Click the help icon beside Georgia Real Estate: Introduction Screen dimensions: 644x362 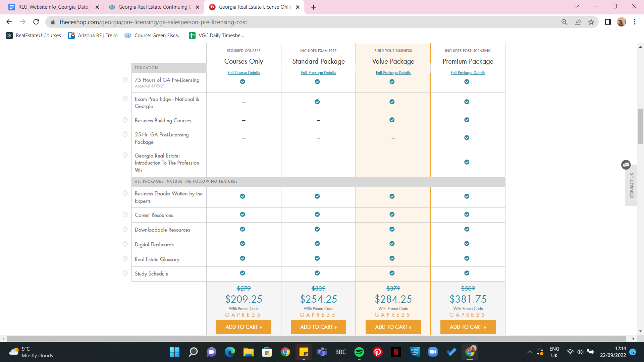pos(125,155)
